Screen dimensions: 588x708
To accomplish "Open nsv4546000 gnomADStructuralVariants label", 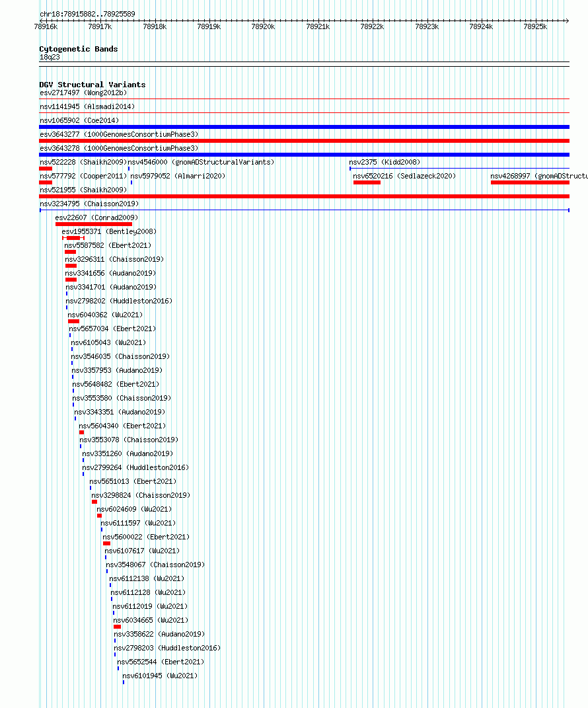I will pos(201,162).
